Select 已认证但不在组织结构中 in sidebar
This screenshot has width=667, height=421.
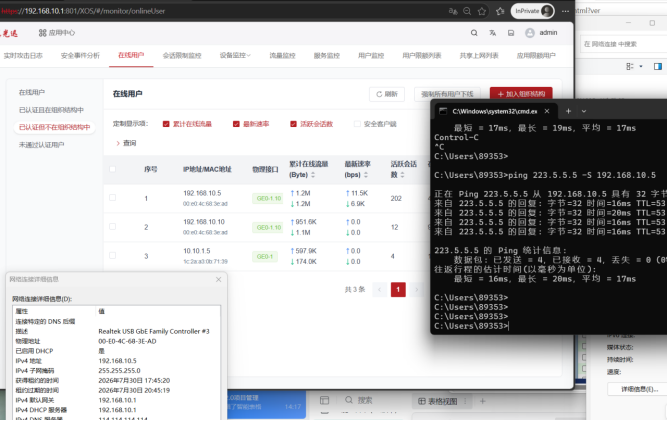pos(54,127)
